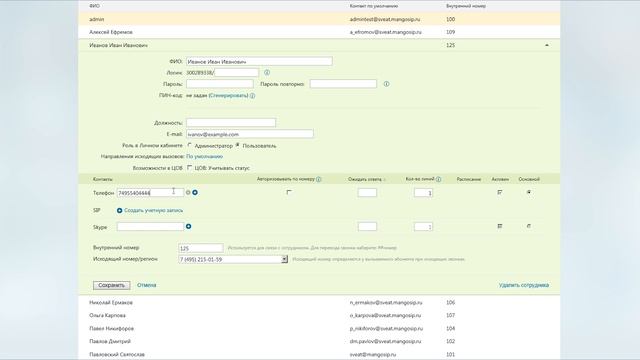Select Основной radio for Skype contact
The width and height of the screenshot is (640, 360).
pyautogui.click(x=529, y=226)
